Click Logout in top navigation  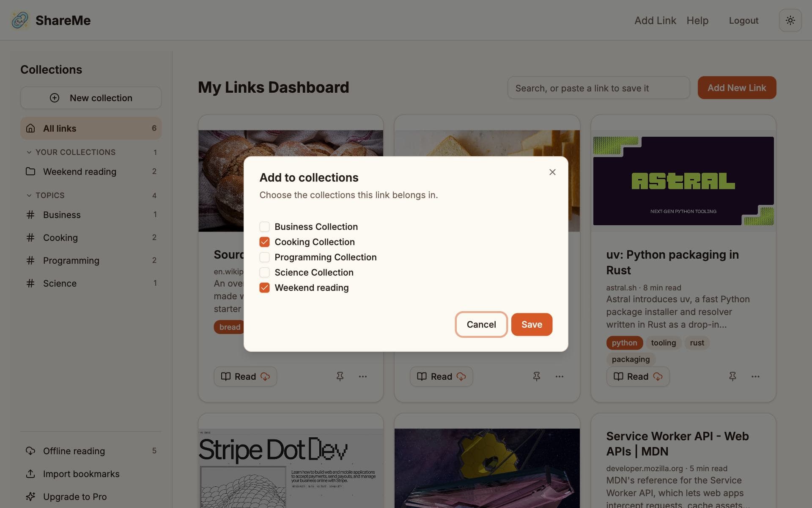(743, 20)
